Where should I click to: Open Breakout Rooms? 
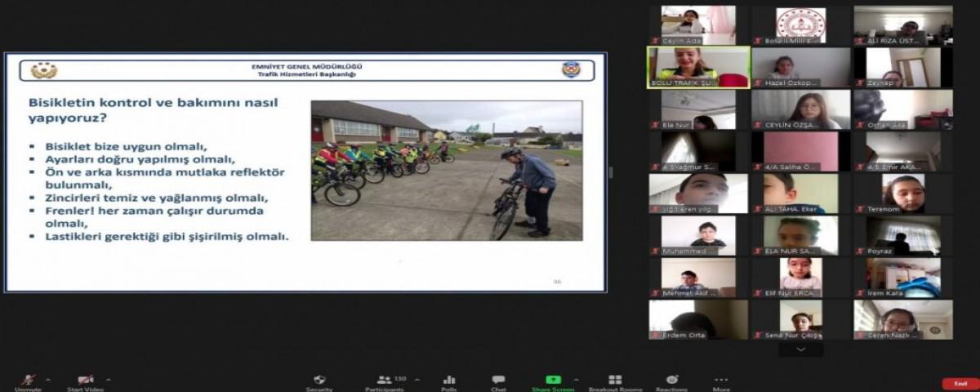pyautogui.click(x=615, y=380)
